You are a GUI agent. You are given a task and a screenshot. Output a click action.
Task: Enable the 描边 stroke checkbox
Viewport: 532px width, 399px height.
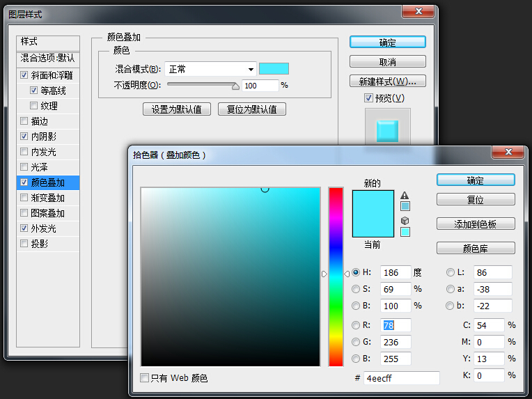25,121
